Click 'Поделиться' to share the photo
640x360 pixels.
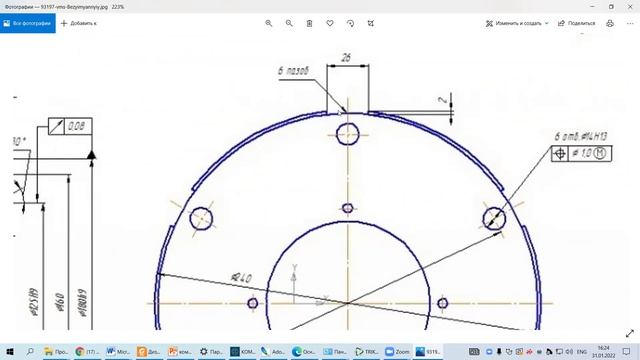tap(576, 23)
